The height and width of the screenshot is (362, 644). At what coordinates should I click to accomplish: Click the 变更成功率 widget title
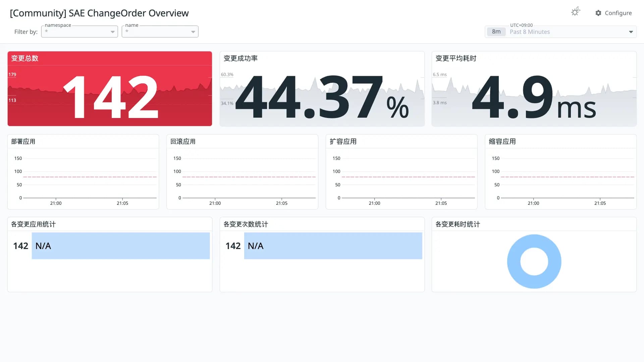click(240, 58)
